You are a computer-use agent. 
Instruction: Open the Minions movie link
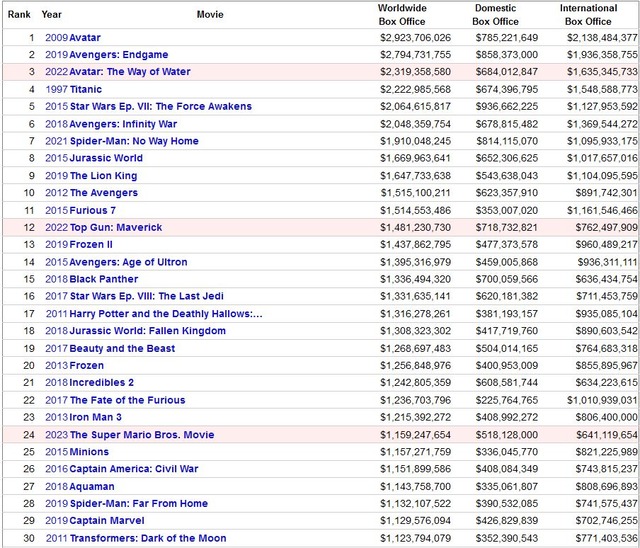pos(89,452)
